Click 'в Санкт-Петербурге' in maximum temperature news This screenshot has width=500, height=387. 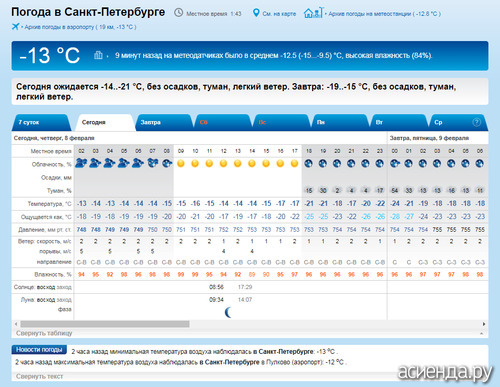229,362
